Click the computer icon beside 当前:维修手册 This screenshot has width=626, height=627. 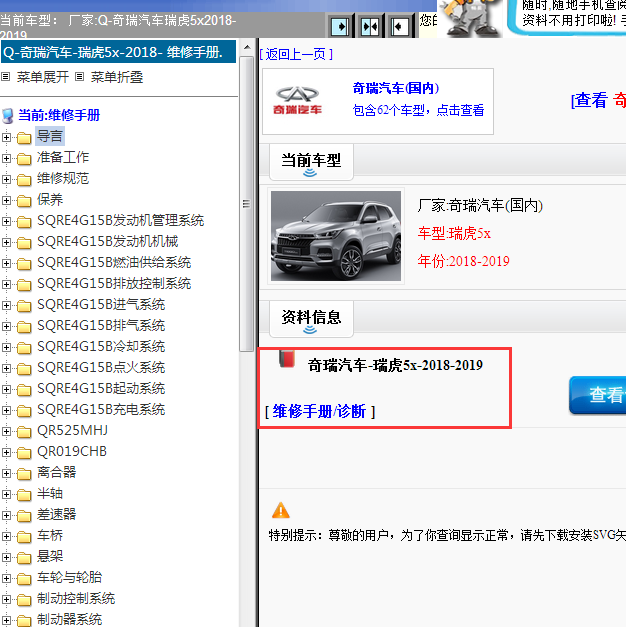point(8,116)
